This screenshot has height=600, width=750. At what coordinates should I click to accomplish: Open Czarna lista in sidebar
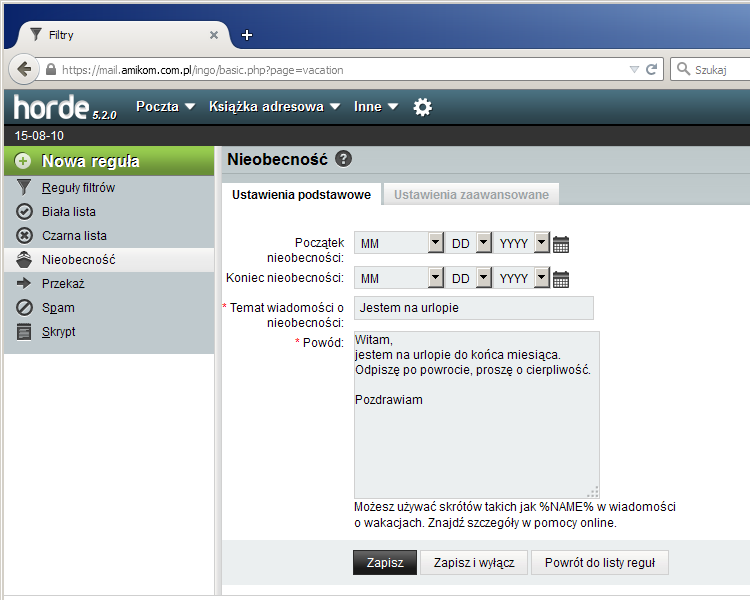click(74, 236)
